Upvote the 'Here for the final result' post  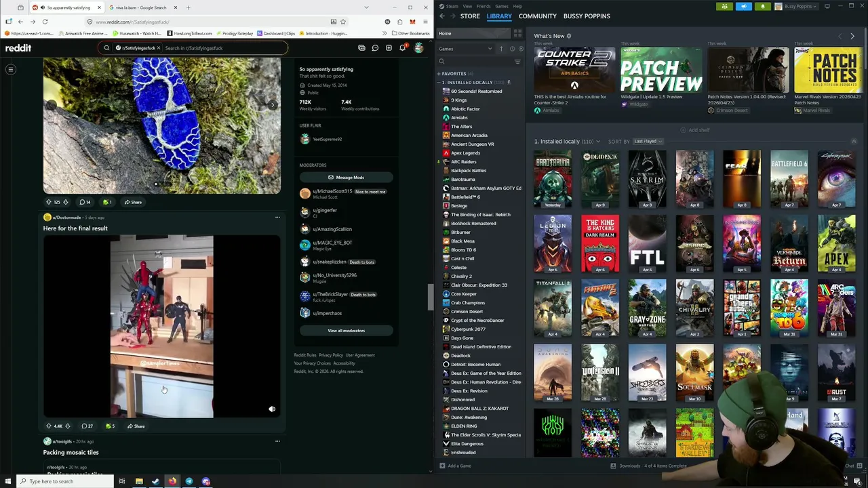click(48, 426)
